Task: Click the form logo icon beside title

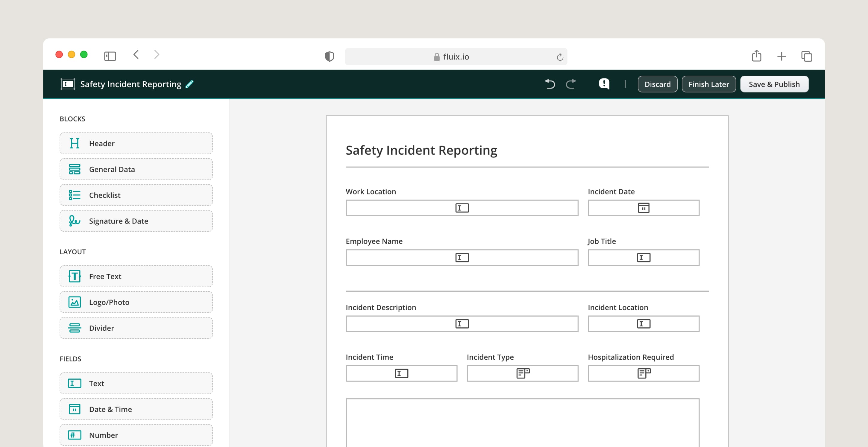Action: point(68,84)
